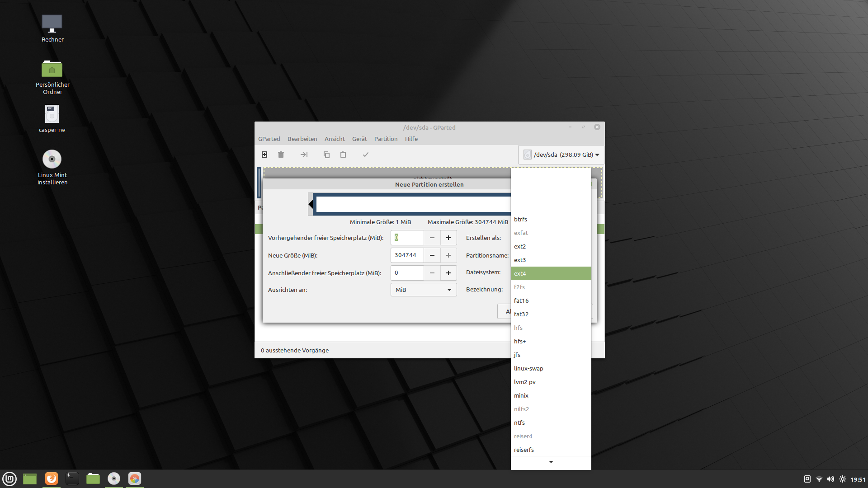Click the delete partition trash icon
This screenshot has width=868, height=488.
tap(281, 155)
